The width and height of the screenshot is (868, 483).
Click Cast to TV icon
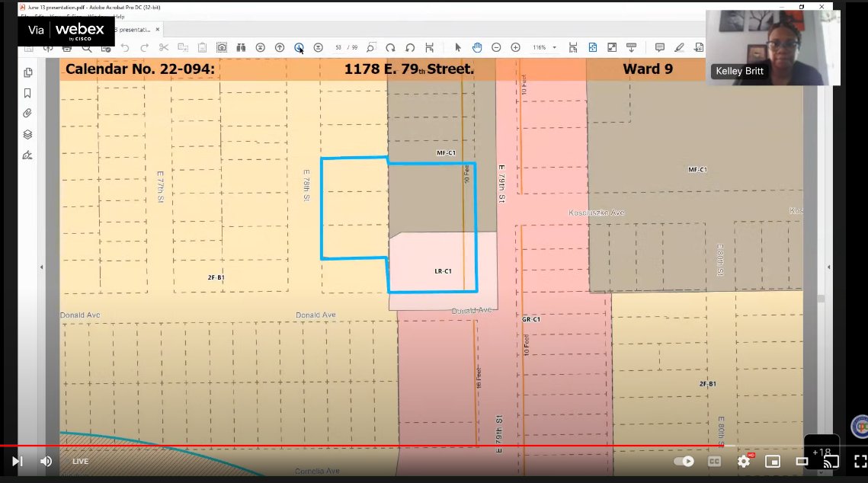tap(831, 461)
